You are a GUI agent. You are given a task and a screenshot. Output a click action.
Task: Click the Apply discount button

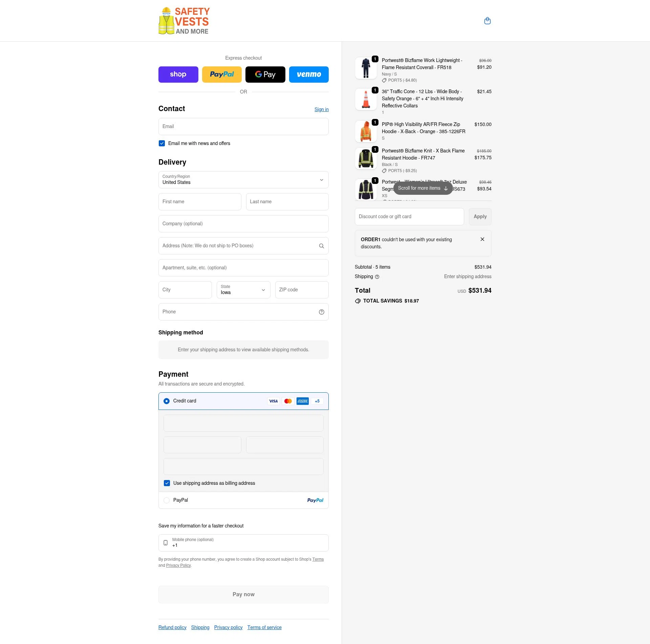coord(480,216)
